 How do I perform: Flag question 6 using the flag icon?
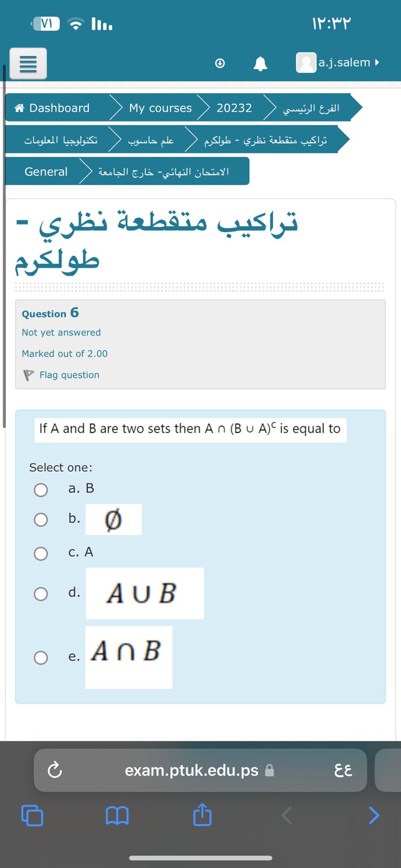click(29, 374)
